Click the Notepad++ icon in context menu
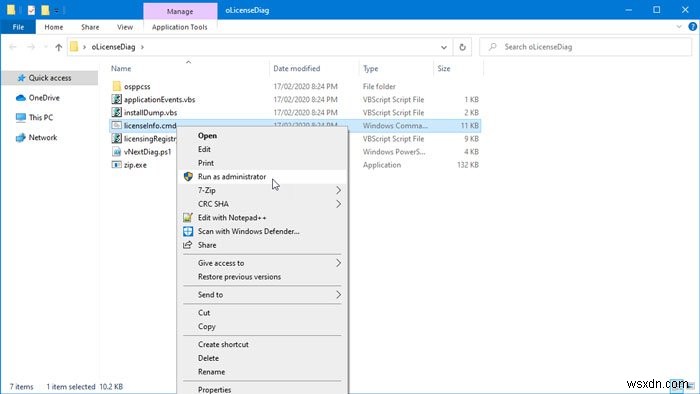The image size is (700, 394). click(188, 217)
